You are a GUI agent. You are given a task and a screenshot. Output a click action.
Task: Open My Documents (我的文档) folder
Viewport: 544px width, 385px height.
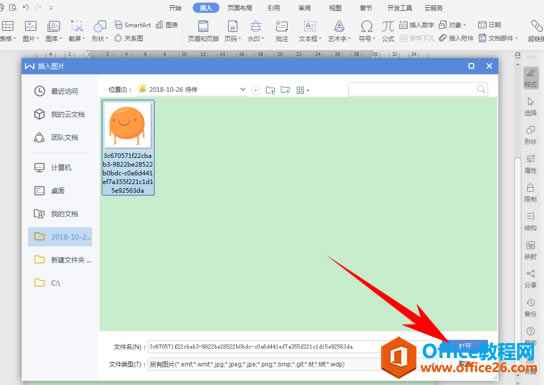[x=60, y=214]
